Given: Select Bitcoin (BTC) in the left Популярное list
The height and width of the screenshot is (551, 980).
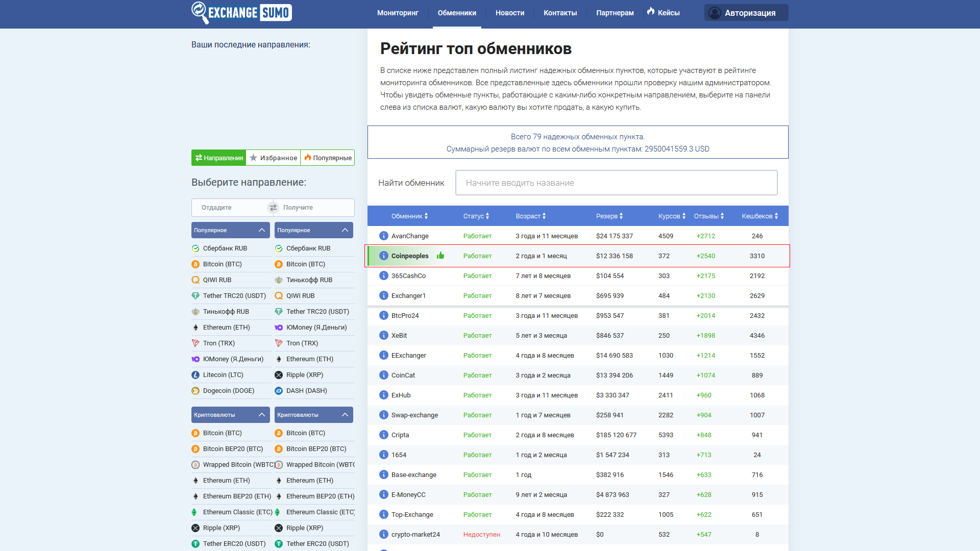Looking at the screenshot, I should coord(222,264).
